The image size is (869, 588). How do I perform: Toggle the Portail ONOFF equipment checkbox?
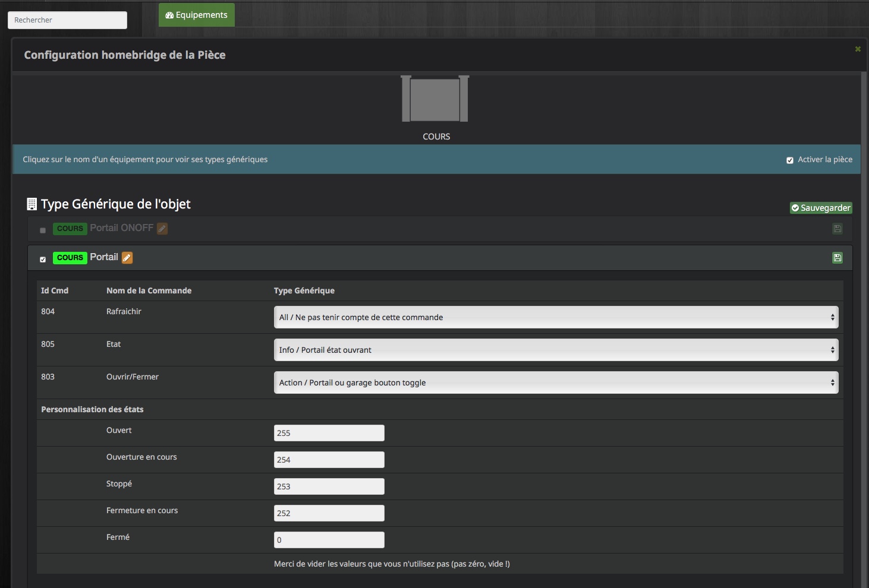click(43, 230)
